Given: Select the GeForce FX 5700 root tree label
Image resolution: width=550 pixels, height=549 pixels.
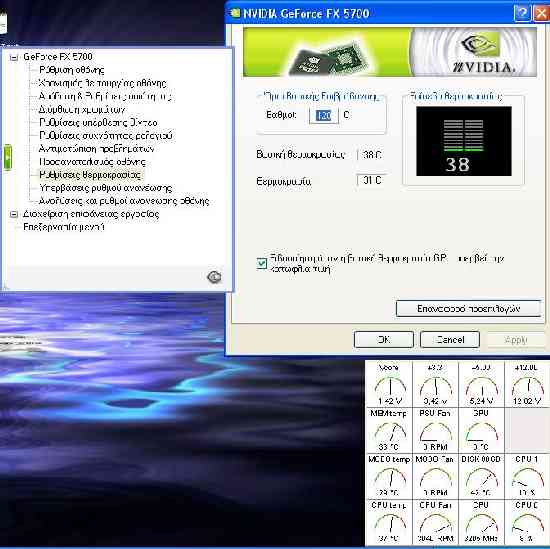Looking at the screenshot, I should click(x=58, y=57).
